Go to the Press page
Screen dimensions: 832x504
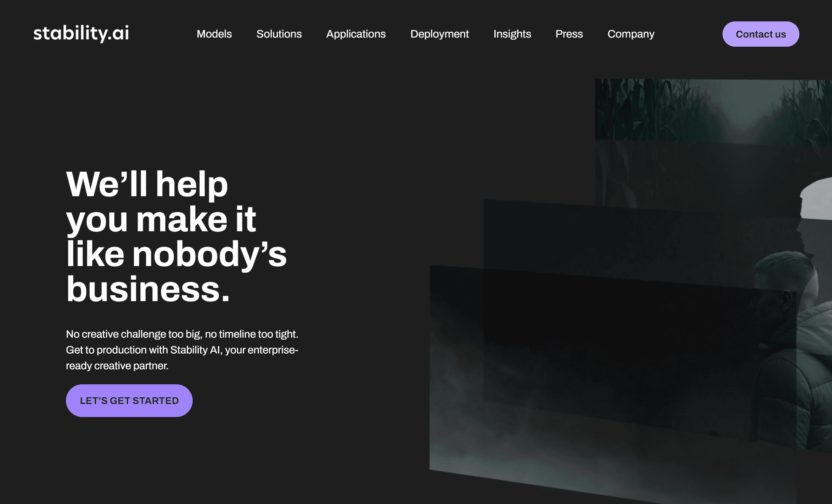point(569,34)
